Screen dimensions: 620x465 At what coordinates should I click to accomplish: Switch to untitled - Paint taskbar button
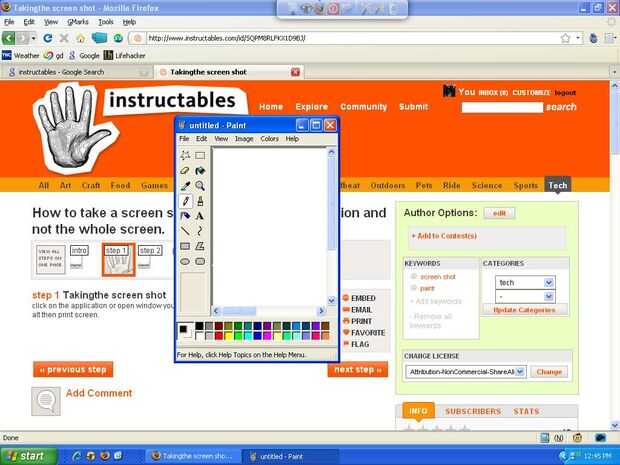[x=289, y=456]
